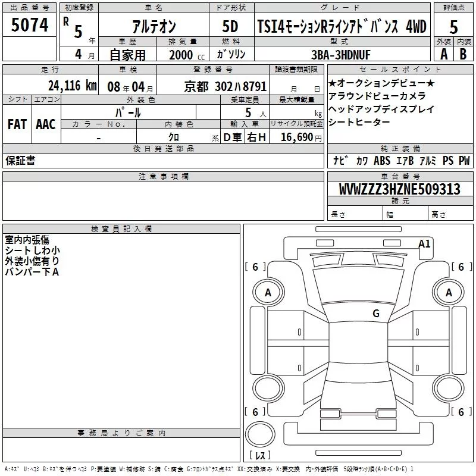Click the front-left wheel marked A

point(268,293)
